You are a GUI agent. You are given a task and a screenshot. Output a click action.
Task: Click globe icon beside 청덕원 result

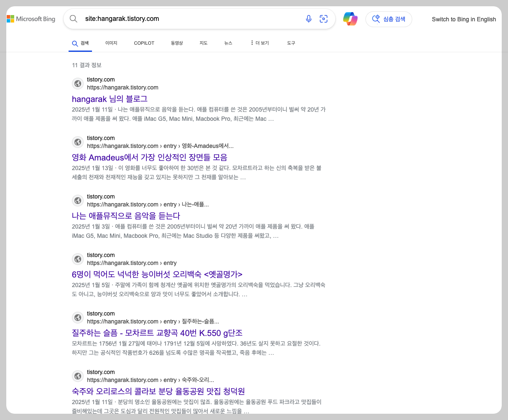pos(78,376)
